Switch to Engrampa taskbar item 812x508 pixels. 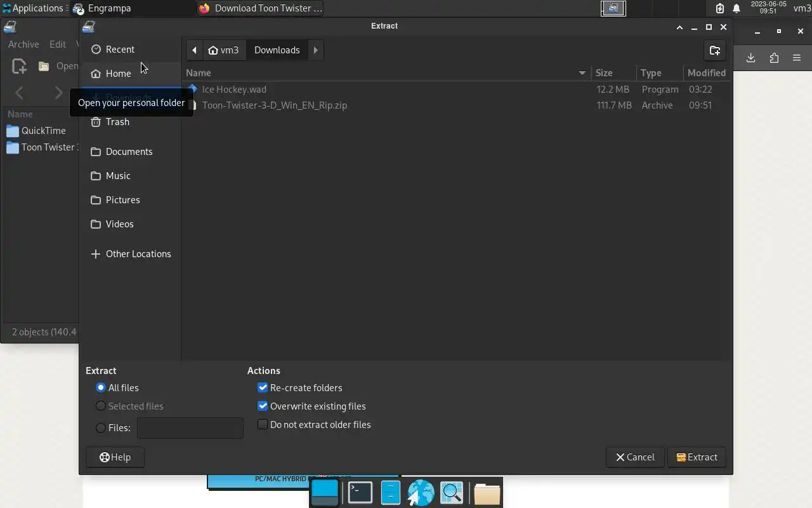pos(132,8)
